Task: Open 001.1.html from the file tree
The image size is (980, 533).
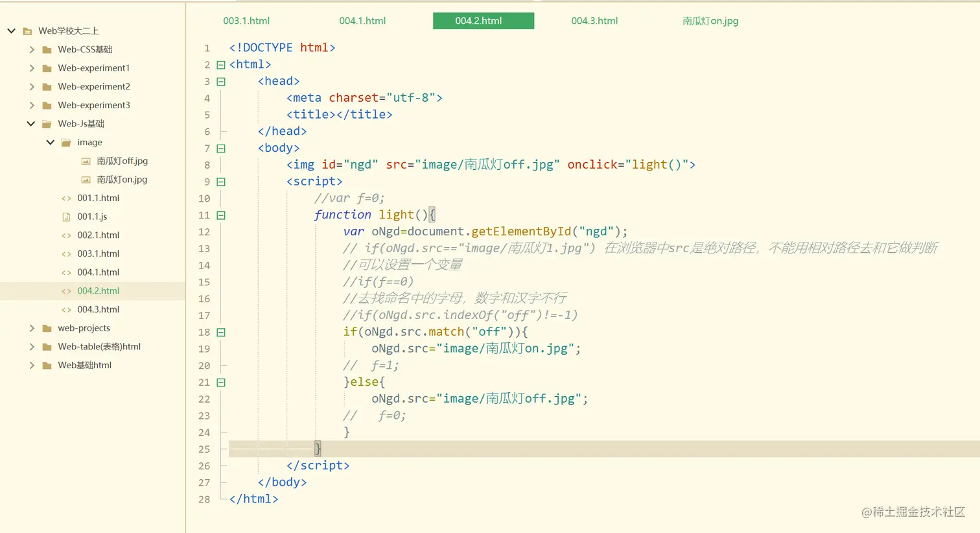Action: click(x=99, y=198)
